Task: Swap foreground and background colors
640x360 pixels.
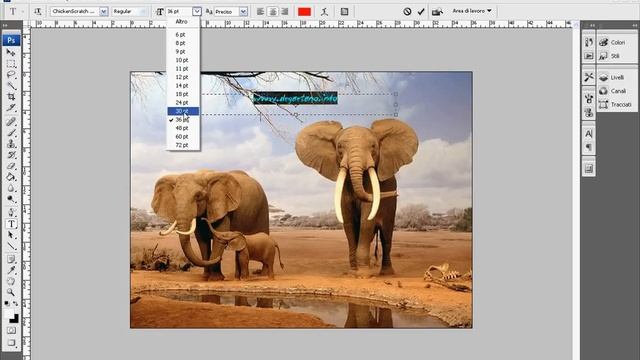Action: tap(16, 304)
